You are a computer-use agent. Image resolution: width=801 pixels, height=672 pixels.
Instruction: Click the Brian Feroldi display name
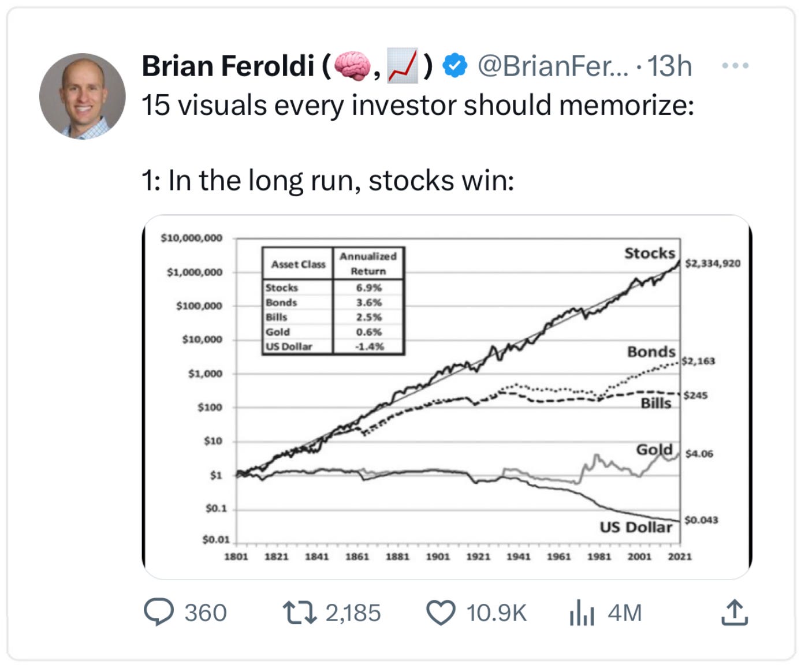coord(228,66)
